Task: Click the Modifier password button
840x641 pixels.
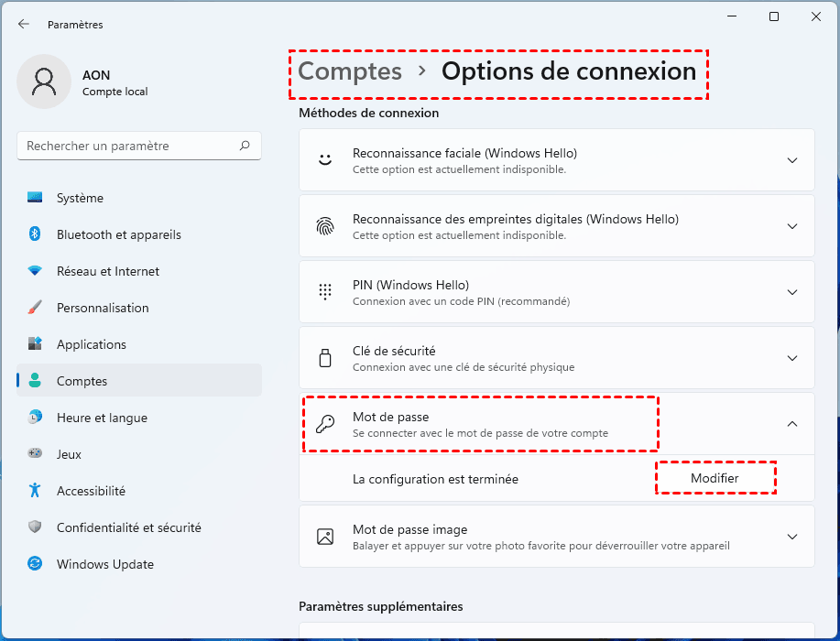Action: [715, 478]
